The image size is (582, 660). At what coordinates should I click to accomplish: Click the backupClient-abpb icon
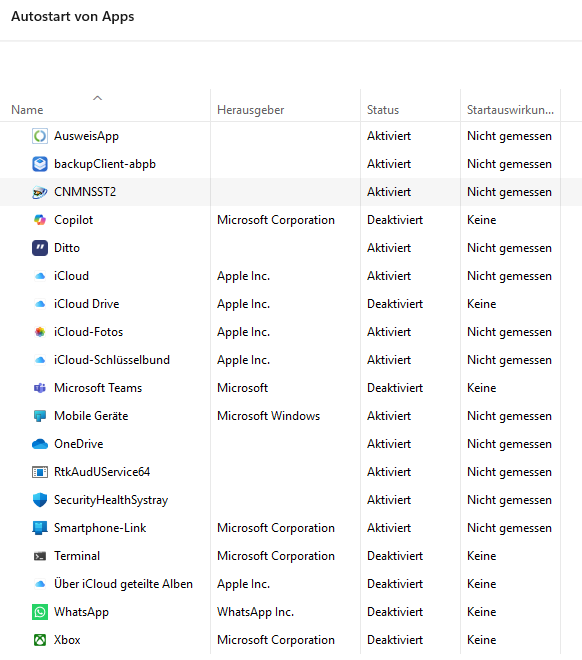40,164
